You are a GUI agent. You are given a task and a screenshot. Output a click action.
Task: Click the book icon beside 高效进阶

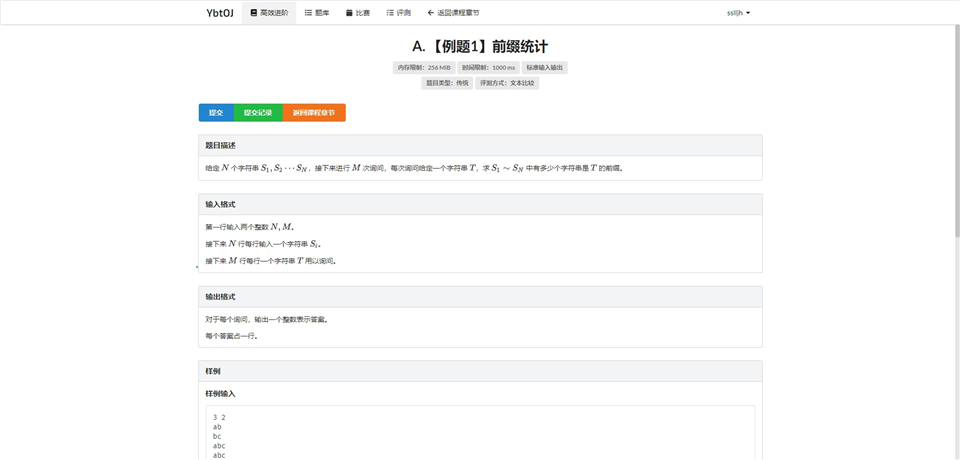(253, 13)
